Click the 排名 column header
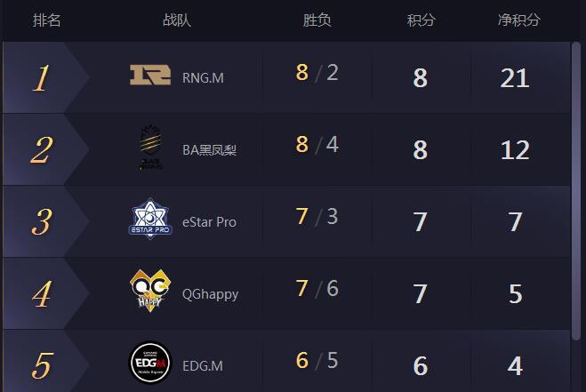 (x=47, y=20)
